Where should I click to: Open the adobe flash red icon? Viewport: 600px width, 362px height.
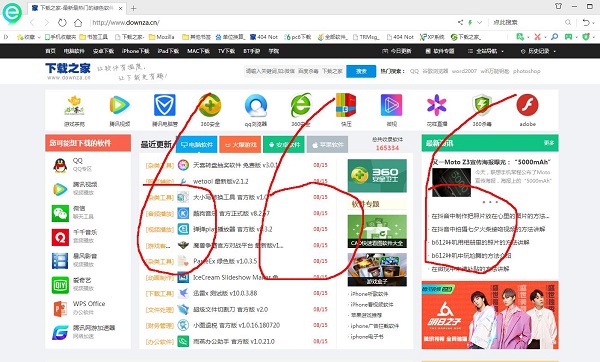pos(527,105)
